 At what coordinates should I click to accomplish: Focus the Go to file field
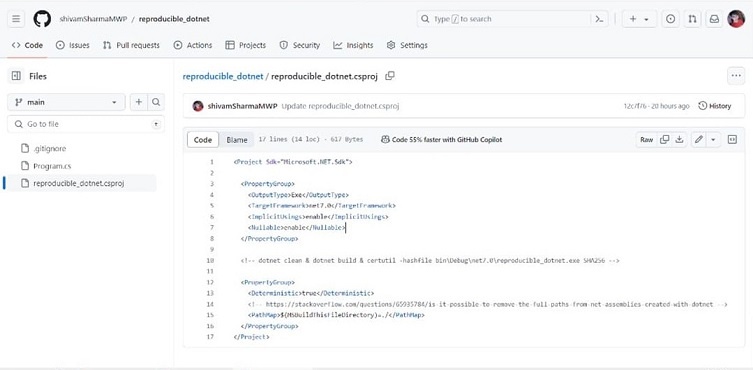coord(86,124)
